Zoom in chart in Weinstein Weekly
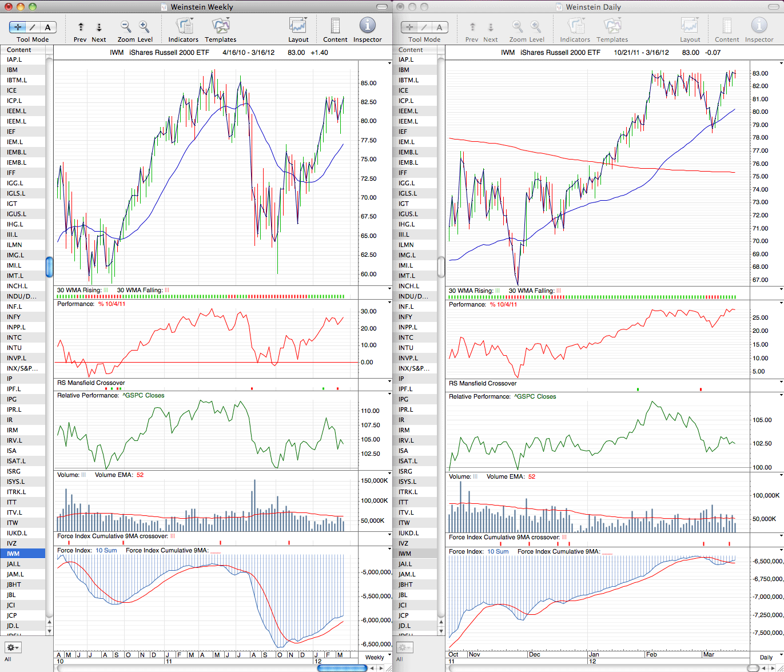 click(x=144, y=27)
